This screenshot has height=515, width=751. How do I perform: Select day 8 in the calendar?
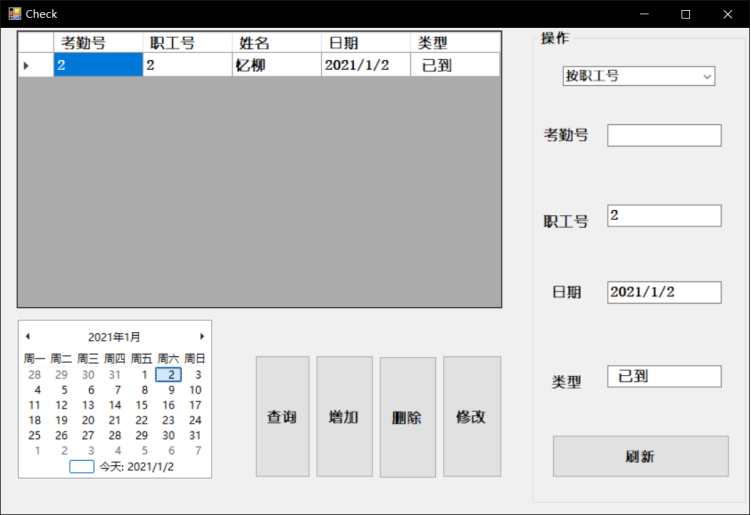144,390
